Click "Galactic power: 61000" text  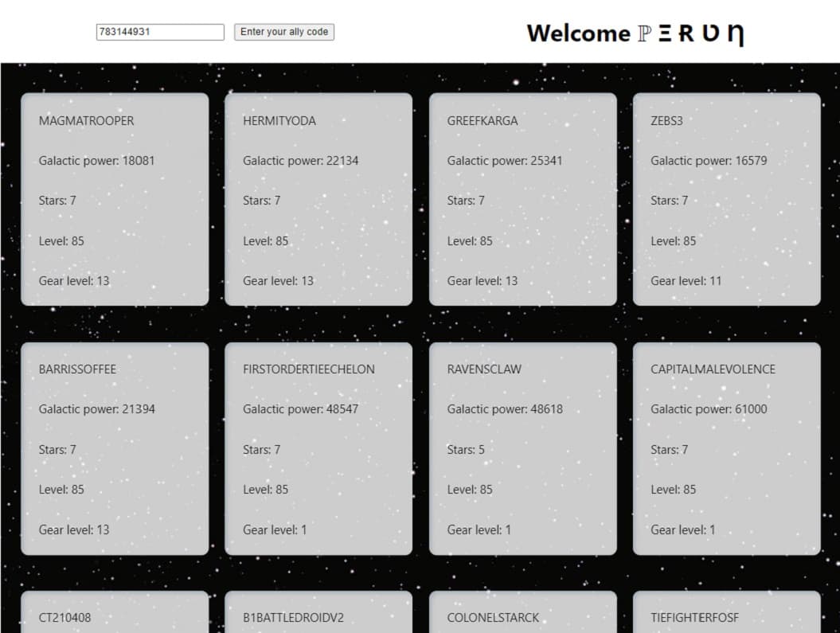point(709,409)
